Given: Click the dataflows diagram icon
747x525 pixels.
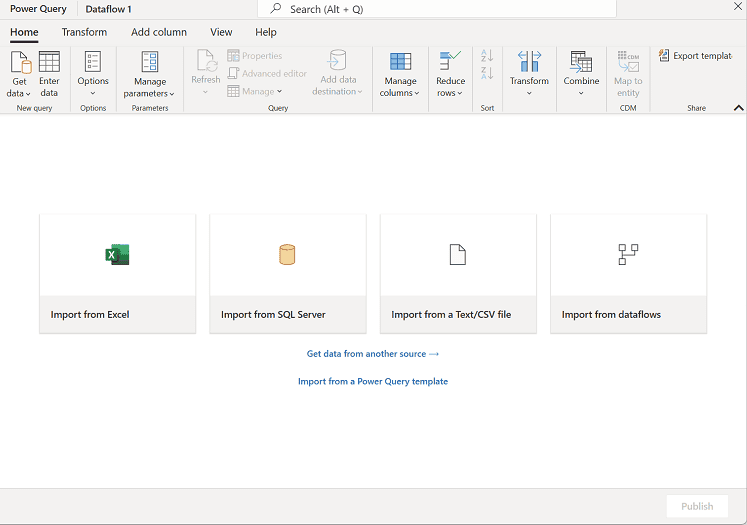Looking at the screenshot, I should point(628,255).
